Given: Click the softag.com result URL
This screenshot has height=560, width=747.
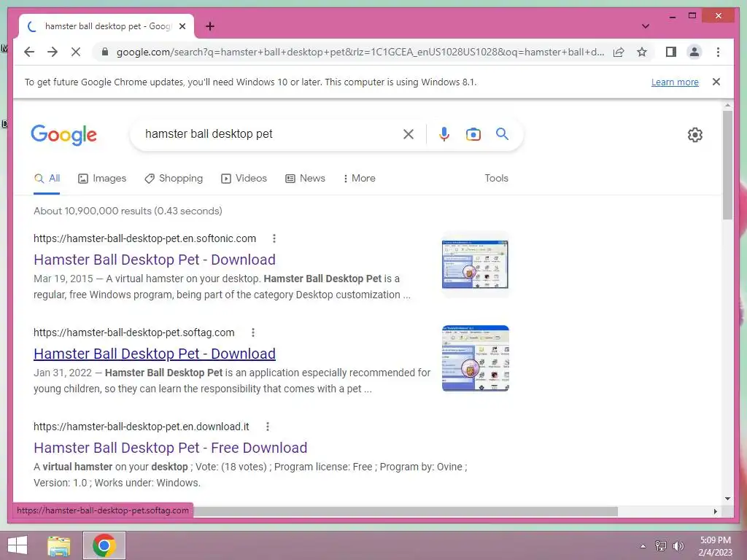Looking at the screenshot, I should coord(134,332).
